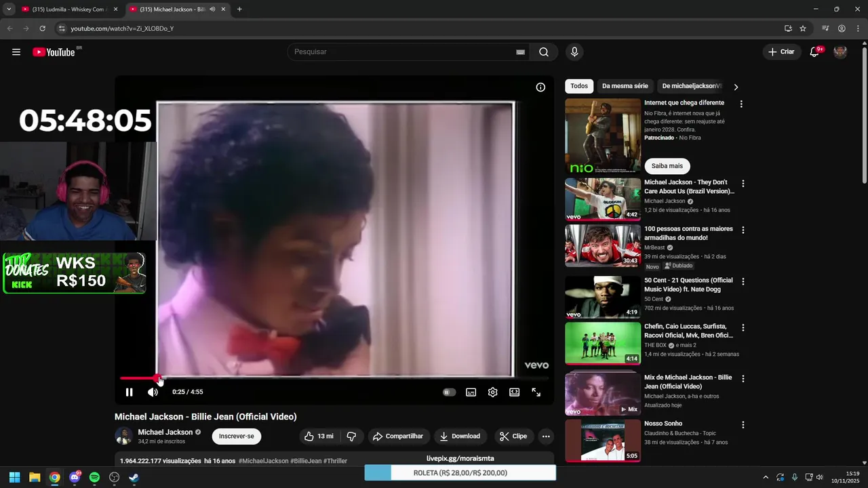The height and width of the screenshot is (488, 868).
Task: Open options for Nio Fibra ad
Action: tap(741, 104)
